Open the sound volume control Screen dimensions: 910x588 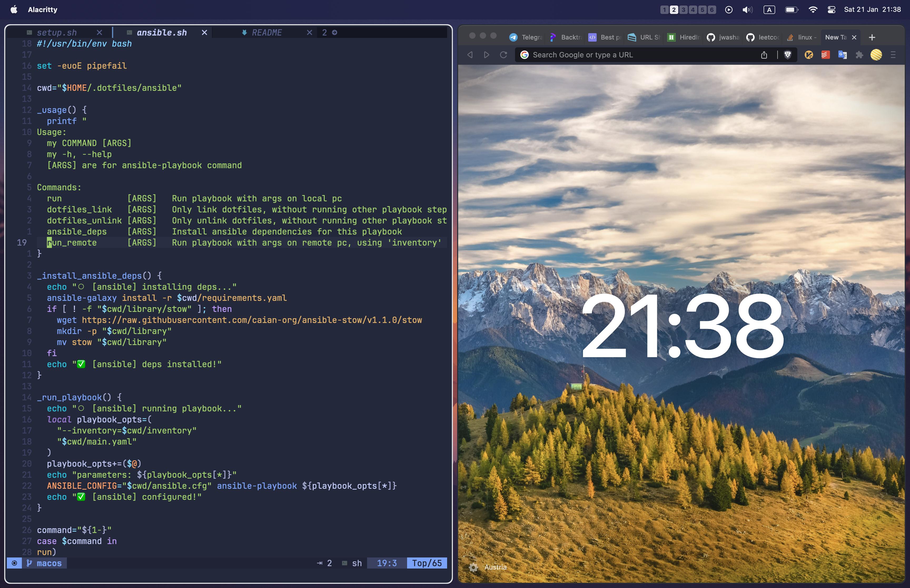pyautogui.click(x=747, y=9)
